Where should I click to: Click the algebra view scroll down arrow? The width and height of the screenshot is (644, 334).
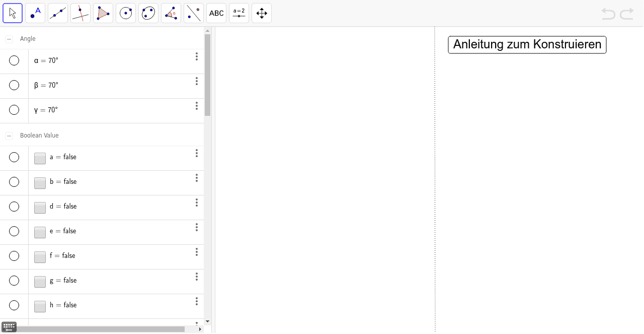tap(207, 321)
